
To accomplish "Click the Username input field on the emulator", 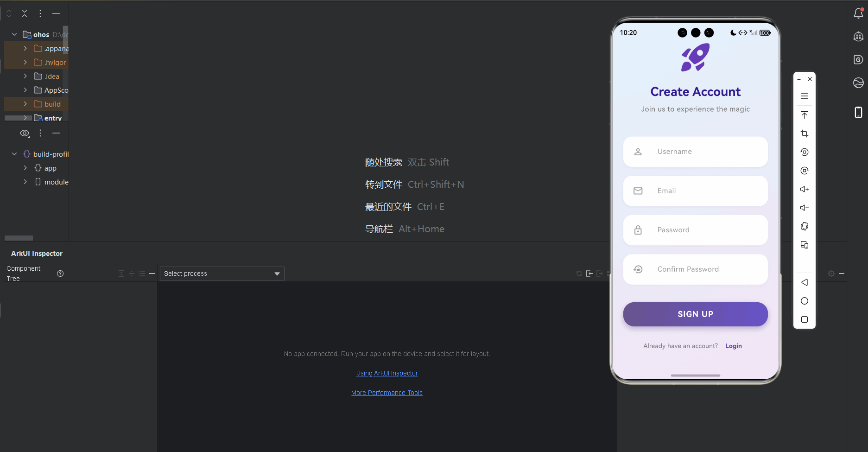I will pos(695,152).
